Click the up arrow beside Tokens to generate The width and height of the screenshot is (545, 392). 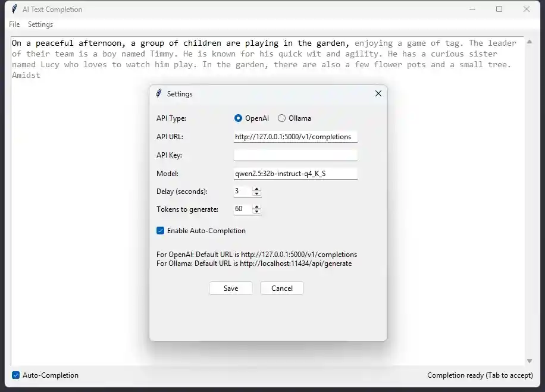(256, 206)
